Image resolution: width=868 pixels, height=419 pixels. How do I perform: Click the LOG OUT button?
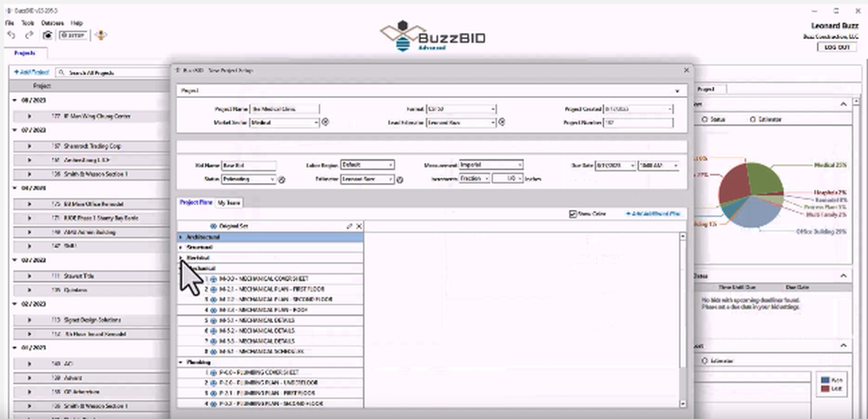click(x=837, y=47)
